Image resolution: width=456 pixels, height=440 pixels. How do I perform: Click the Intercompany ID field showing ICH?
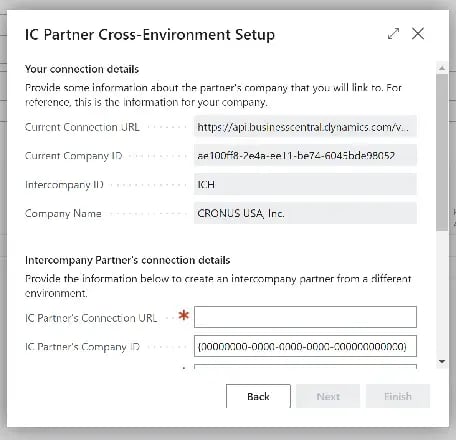tap(305, 184)
